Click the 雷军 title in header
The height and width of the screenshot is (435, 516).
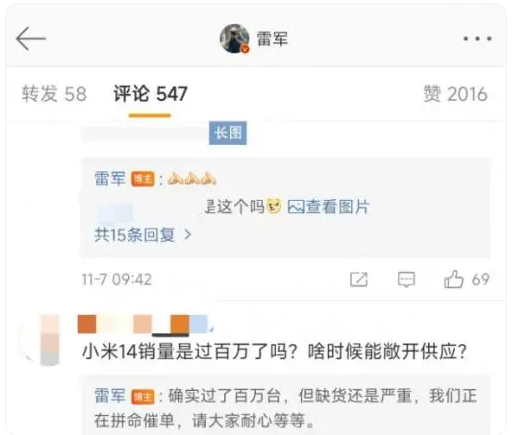pyautogui.click(x=272, y=39)
